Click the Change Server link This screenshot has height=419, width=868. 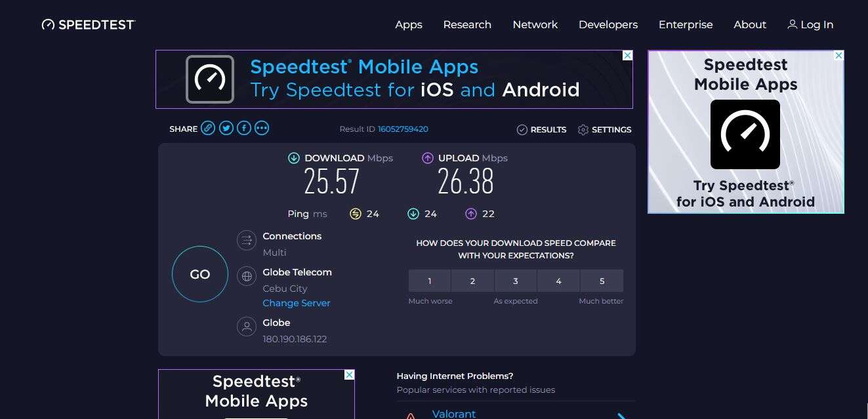coord(297,303)
